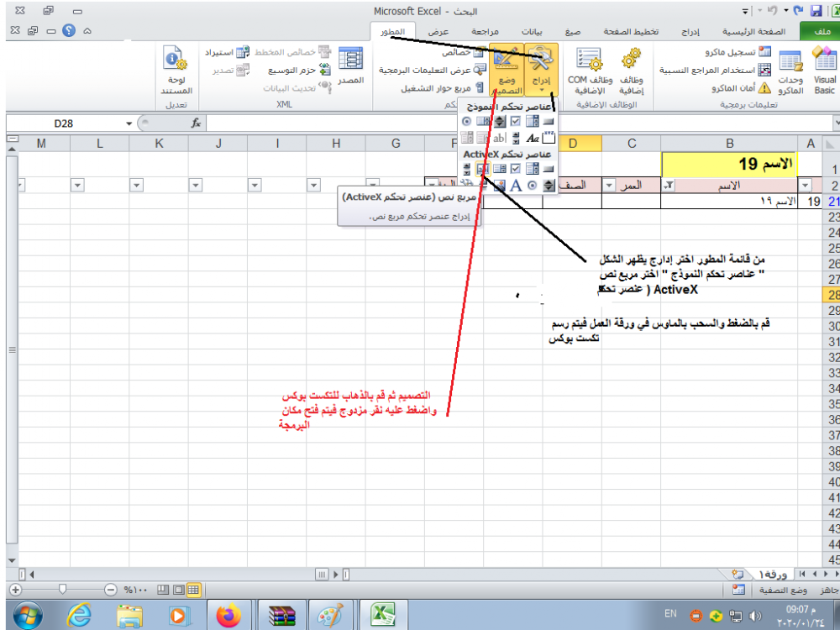This screenshot has height=630, width=840.
Task: Toggle Use Relative References (استخدام المراجع النسبية)
Action: (715, 71)
